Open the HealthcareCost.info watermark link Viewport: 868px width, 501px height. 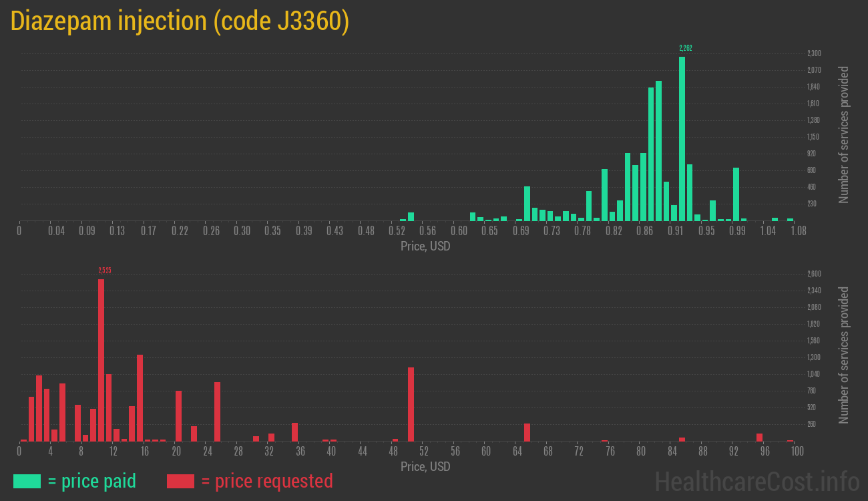(x=756, y=481)
